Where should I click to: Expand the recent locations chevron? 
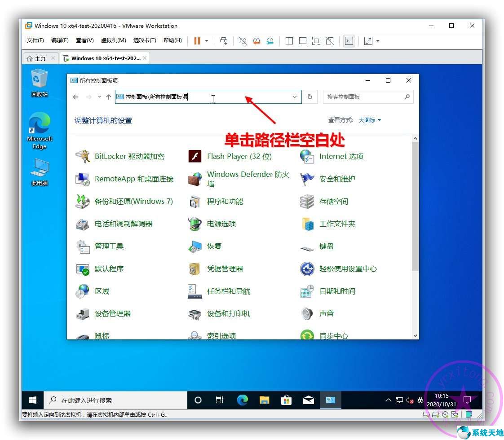[x=99, y=97]
